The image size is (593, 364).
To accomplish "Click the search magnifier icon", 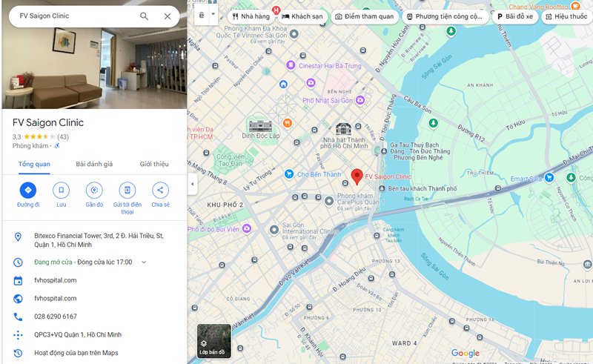I will (x=144, y=16).
